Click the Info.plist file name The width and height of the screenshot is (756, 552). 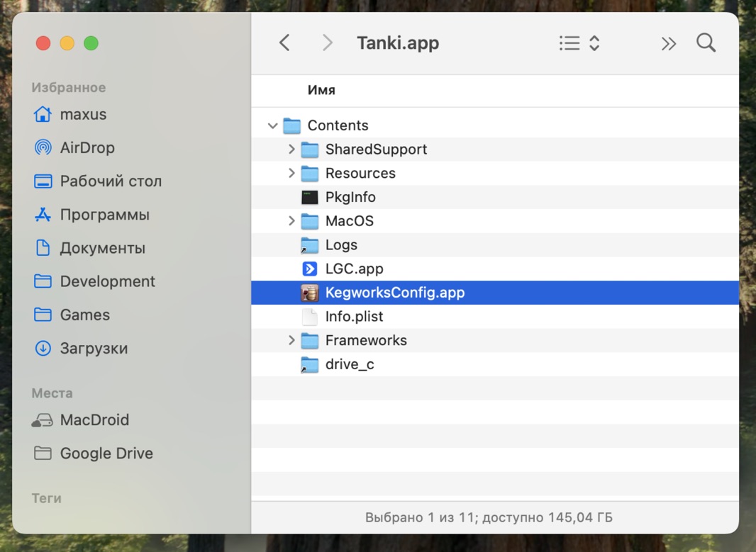tap(354, 317)
